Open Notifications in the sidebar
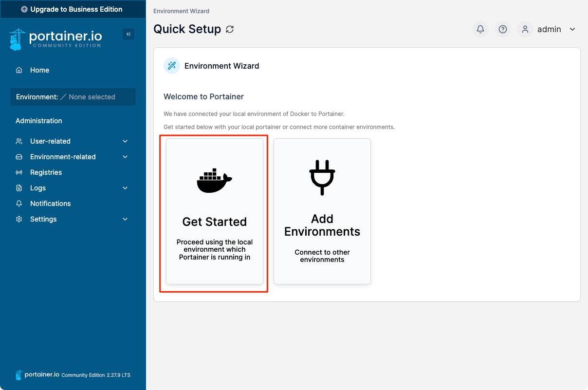588x390 pixels. 73,204
